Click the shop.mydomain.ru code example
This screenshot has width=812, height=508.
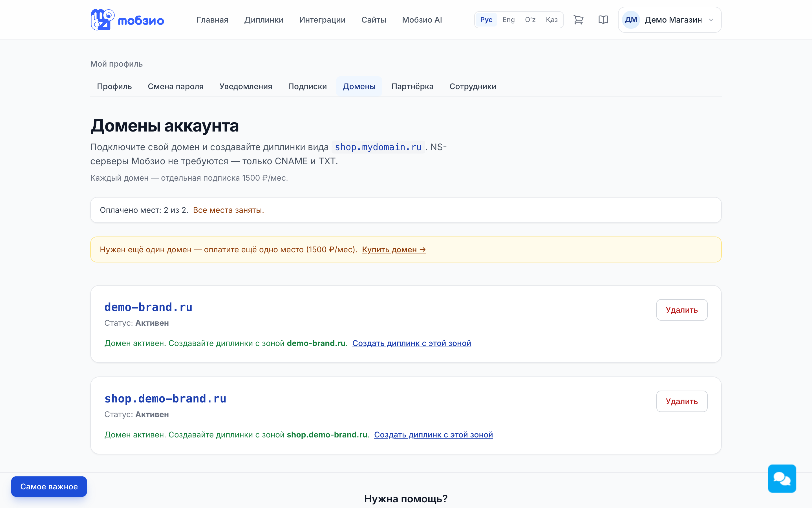pos(378,147)
